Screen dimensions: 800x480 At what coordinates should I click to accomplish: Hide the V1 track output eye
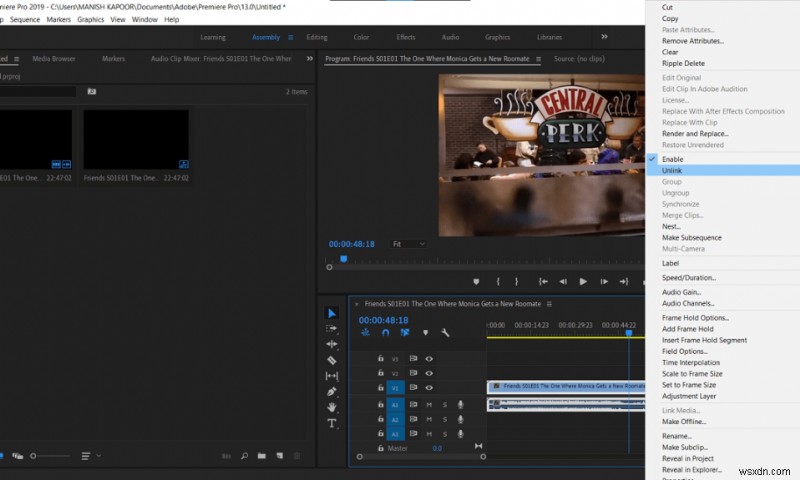(x=429, y=388)
